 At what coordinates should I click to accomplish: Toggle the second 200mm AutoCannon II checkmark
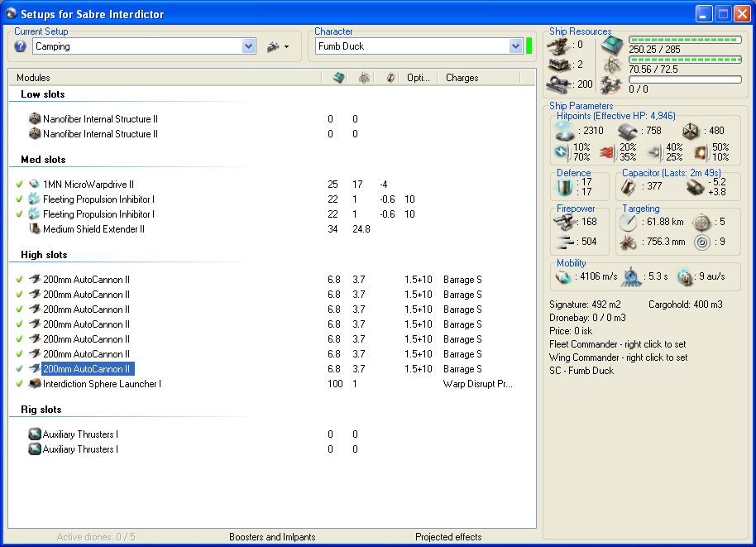[19, 294]
